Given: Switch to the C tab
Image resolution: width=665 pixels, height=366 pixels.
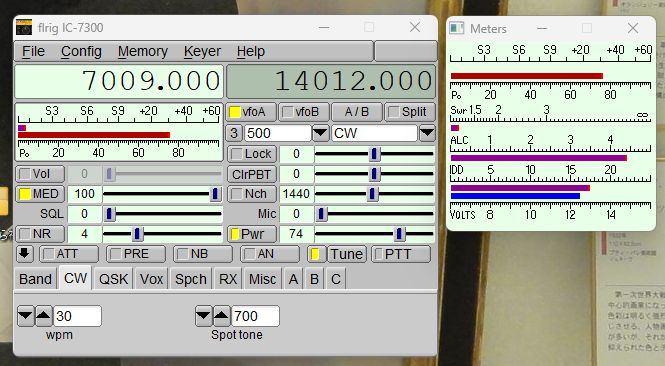Looking at the screenshot, I should [x=335, y=279].
